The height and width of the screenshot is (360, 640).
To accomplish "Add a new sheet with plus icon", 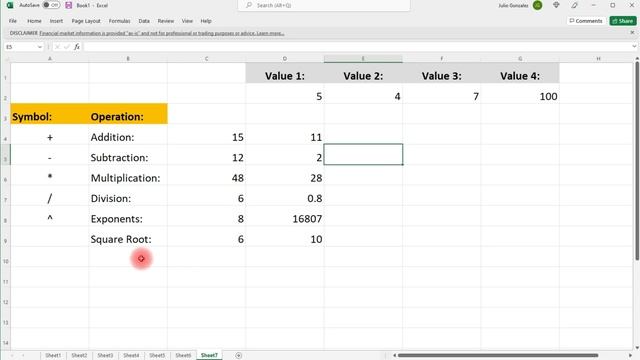I will click(x=239, y=356).
